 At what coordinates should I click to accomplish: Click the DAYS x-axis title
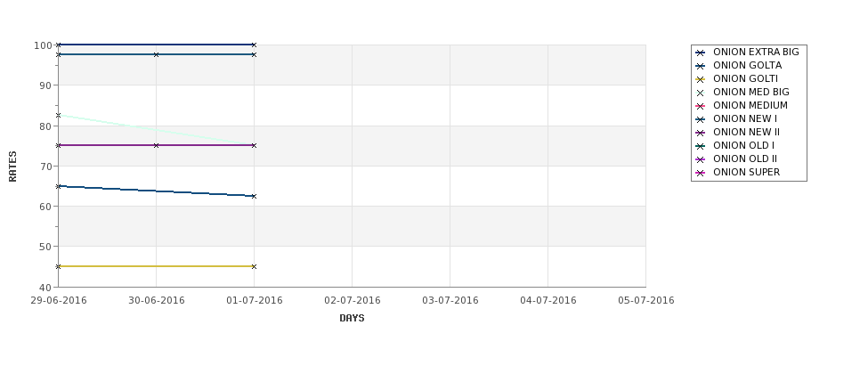[352, 318]
